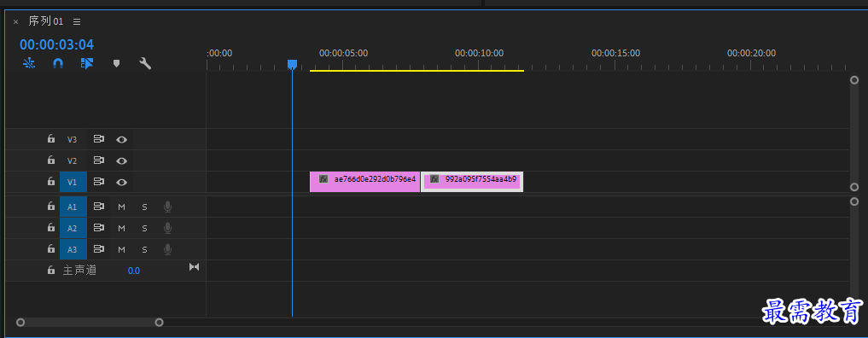Enable voice-over record on A3
This screenshot has width=868, height=338.
pos(168,249)
